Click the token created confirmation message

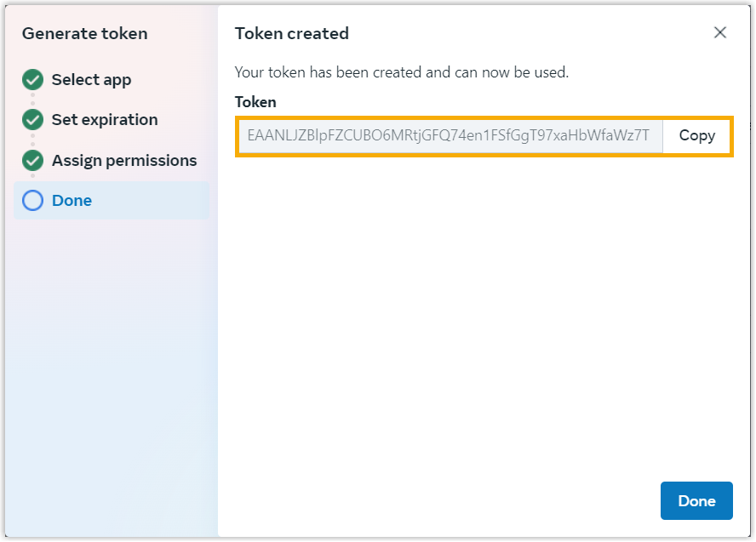[402, 72]
